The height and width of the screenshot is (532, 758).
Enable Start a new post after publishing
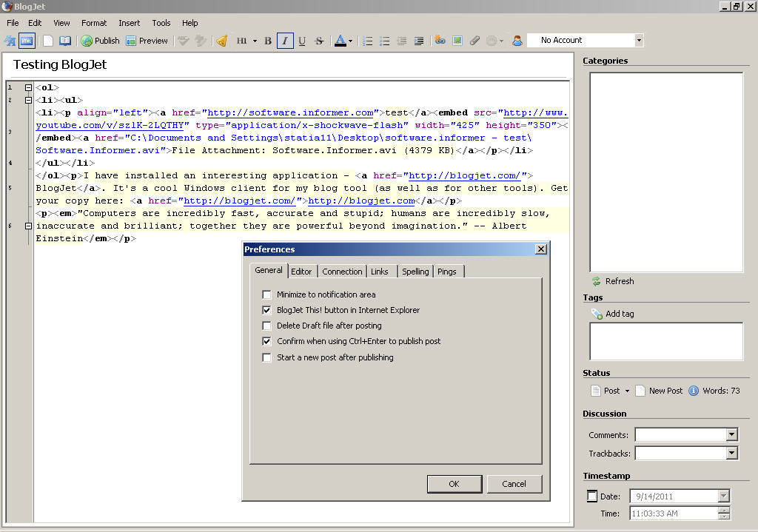(x=266, y=357)
